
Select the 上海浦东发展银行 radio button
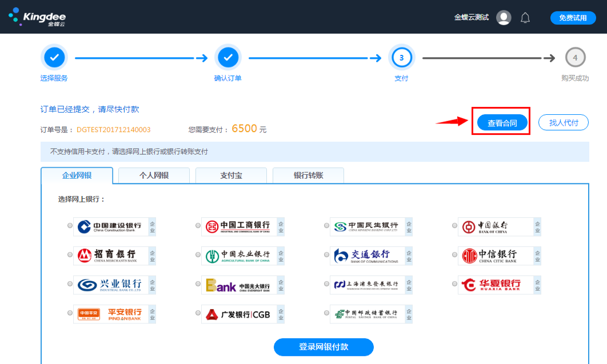tap(326, 283)
